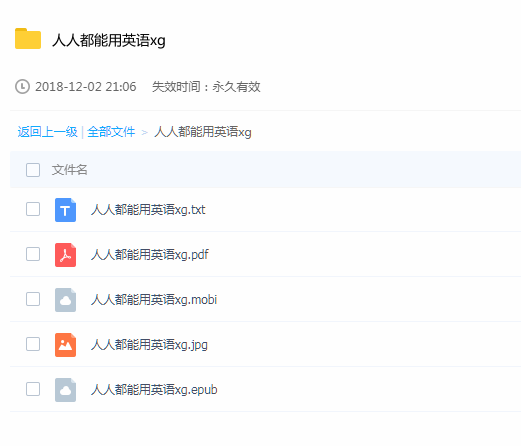Viewport: 521px width, 446px height.
Task: Open file 人人都能用英语xg.pdf by name
Action: 150,255
